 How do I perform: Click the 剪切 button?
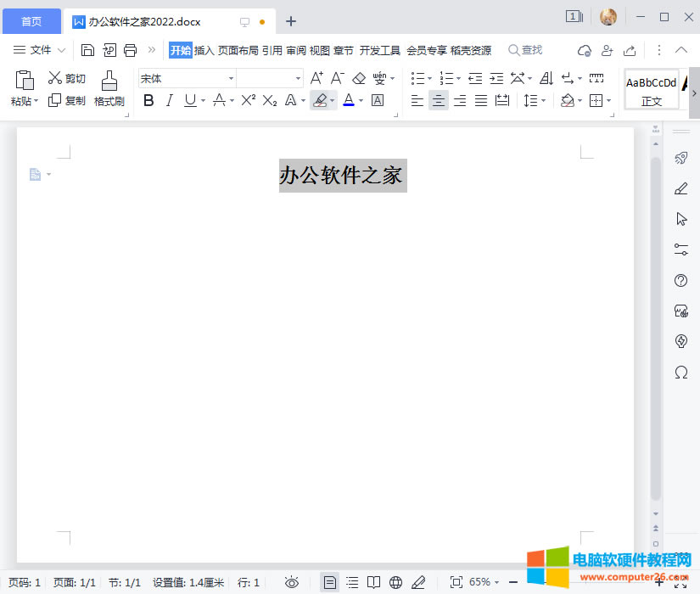pos(66,77)
